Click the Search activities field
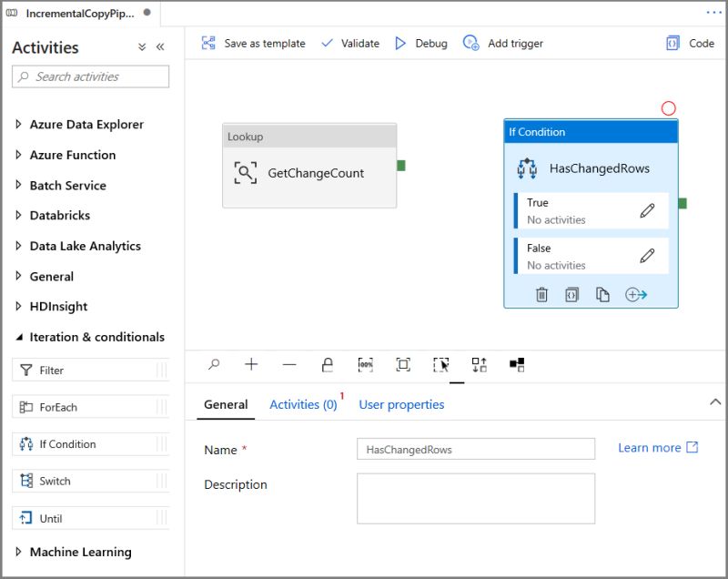 pos(90,76)
